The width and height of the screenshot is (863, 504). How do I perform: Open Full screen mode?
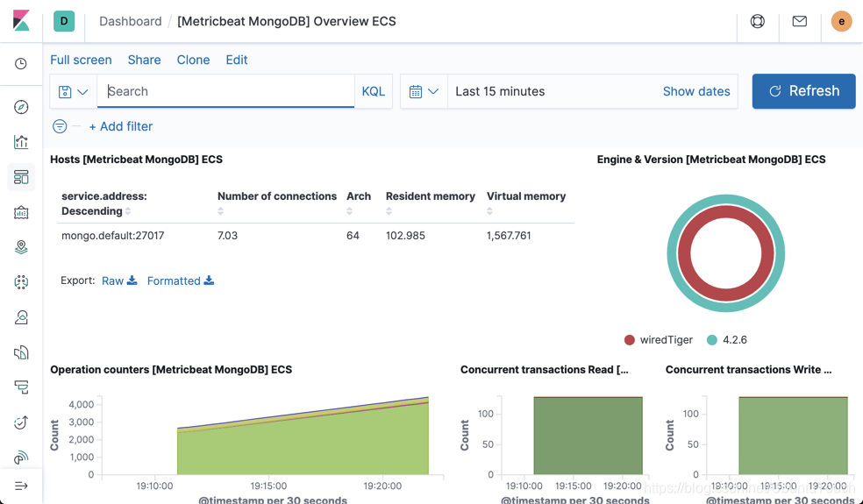coord(81,60)
